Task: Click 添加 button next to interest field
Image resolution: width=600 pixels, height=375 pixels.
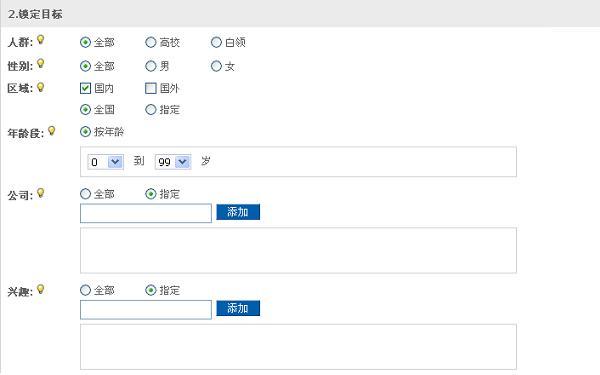Action: pos(238,308)
